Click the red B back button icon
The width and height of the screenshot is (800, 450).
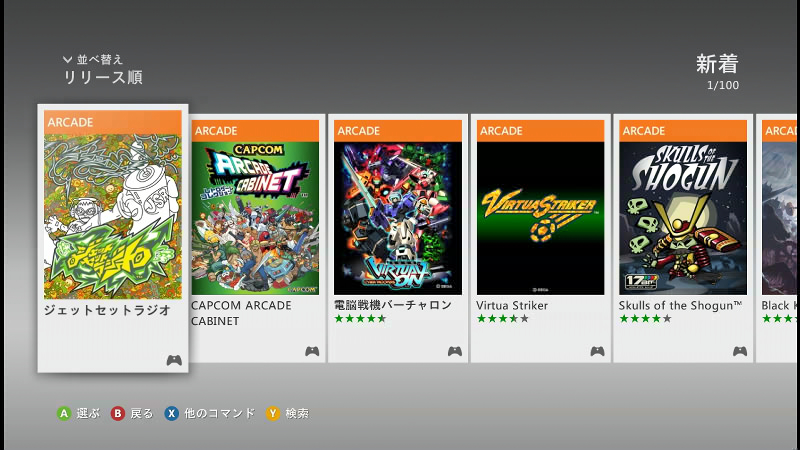pos(118,413)
